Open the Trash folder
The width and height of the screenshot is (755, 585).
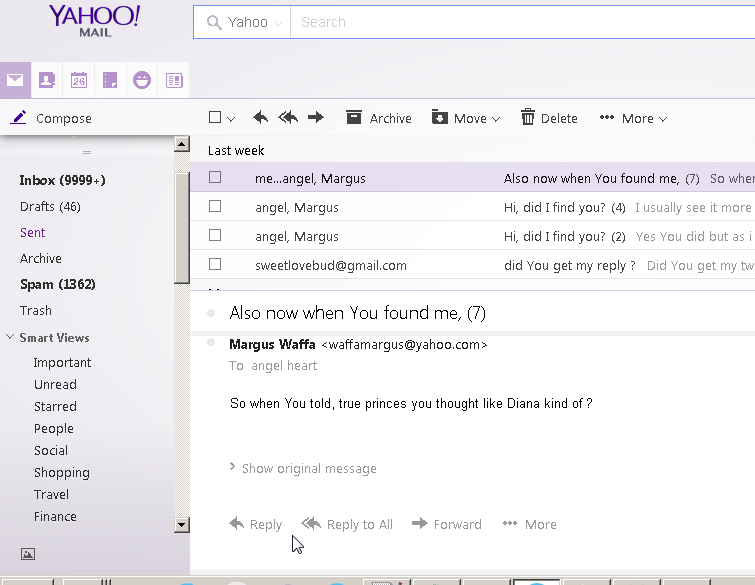[36, 311]
